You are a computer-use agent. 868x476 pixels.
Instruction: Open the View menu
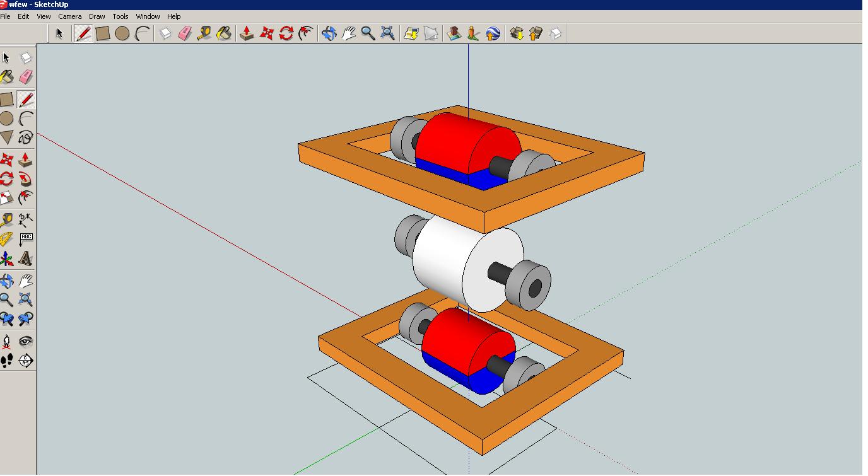44,16
